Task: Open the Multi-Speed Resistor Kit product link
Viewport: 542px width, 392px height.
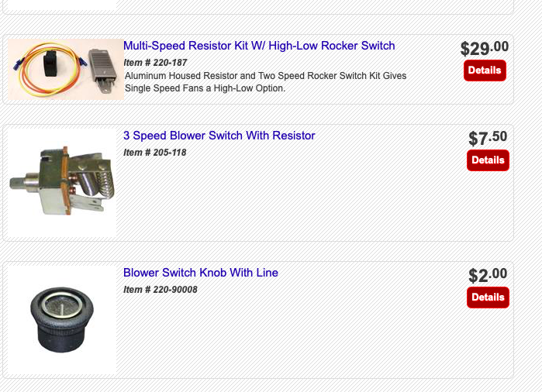Action: coord(259,46)
